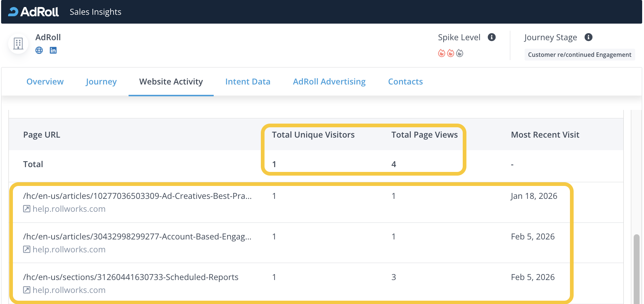Switch to the Overview tab
The image size is (644, 304).
click(x=45, y=82)
